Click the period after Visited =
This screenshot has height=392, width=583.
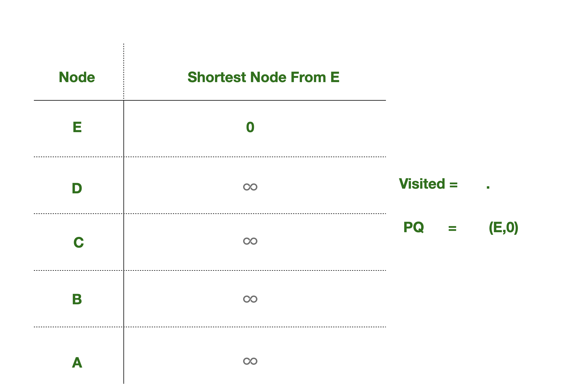pos(488,187)
